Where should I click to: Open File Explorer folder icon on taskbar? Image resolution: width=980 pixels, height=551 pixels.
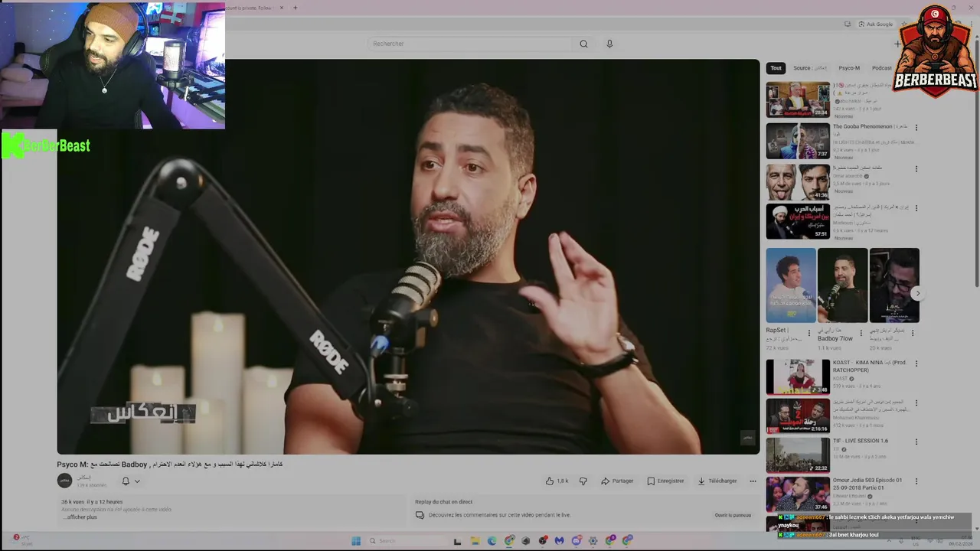[475, 541]
